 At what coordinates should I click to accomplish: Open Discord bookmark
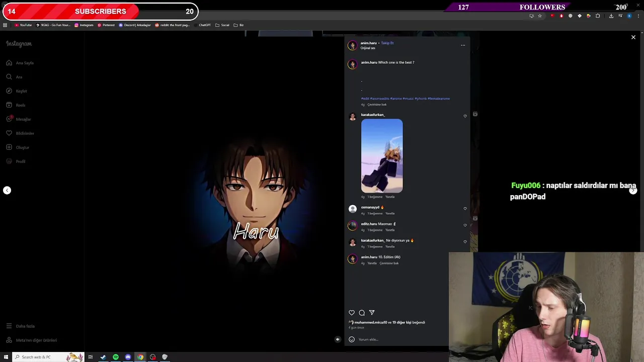tap(134, 25)
